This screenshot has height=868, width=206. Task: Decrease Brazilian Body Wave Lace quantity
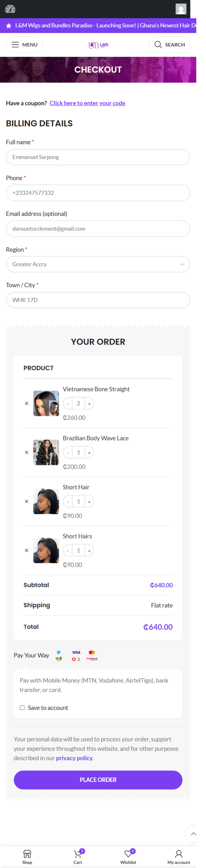pyautogui.click(x=68, y=453)
